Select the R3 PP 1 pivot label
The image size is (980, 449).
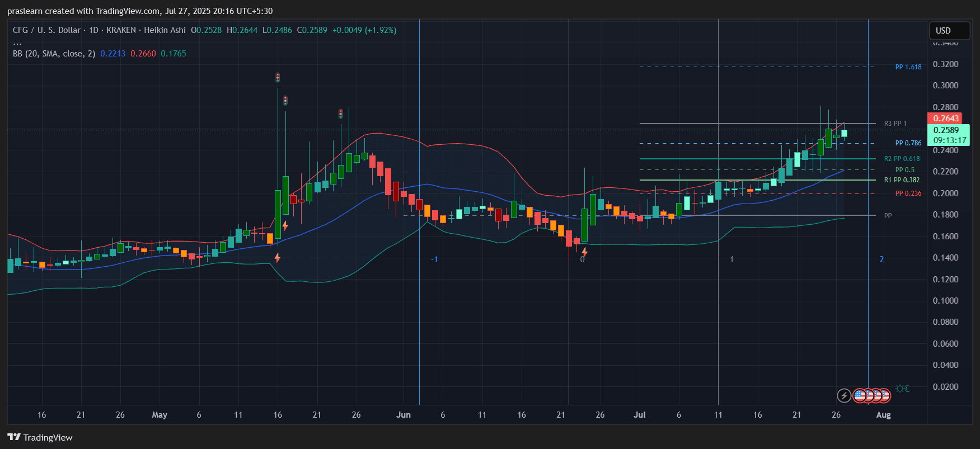point(895,124)
